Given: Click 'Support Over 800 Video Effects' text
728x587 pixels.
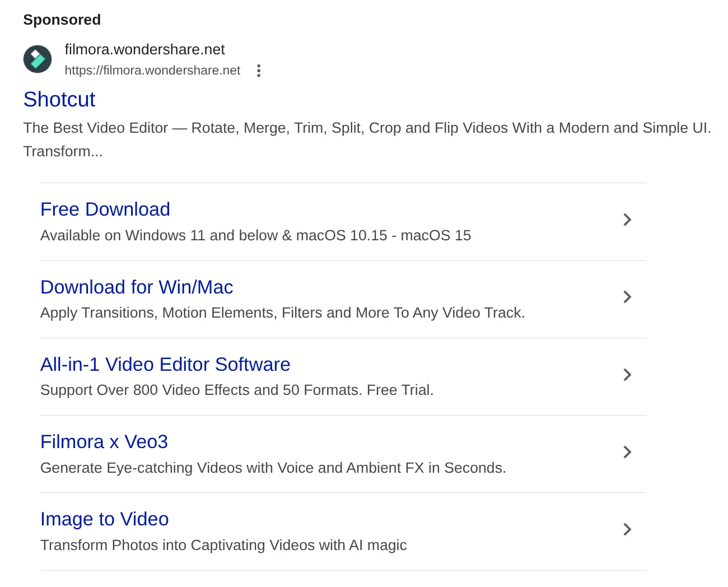Looking at the screenshot, I should pyautogui.click(x=237, y=390).
